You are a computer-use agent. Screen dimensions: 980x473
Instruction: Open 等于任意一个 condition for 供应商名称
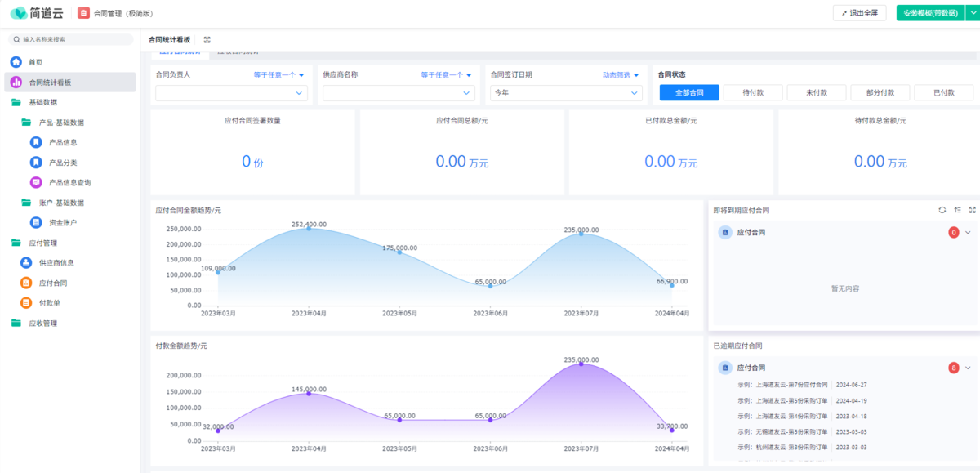coord(446,75)
